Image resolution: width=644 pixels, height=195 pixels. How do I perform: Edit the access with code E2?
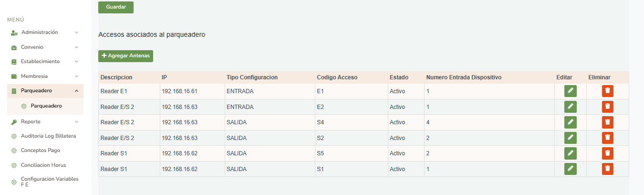pos(571,107)
